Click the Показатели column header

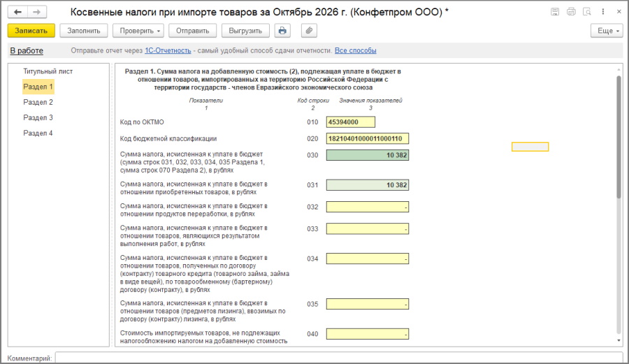(205, 101)
